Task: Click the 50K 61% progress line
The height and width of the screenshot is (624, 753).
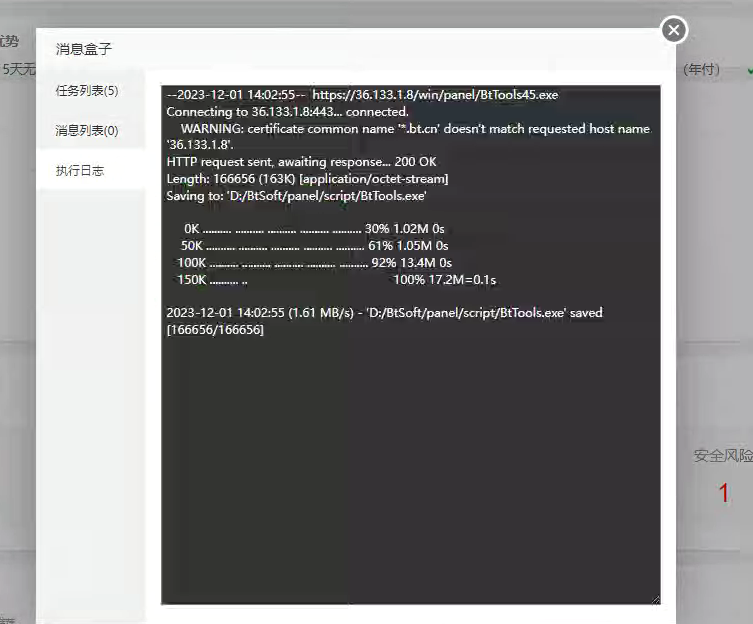Action: click(314, 246)
